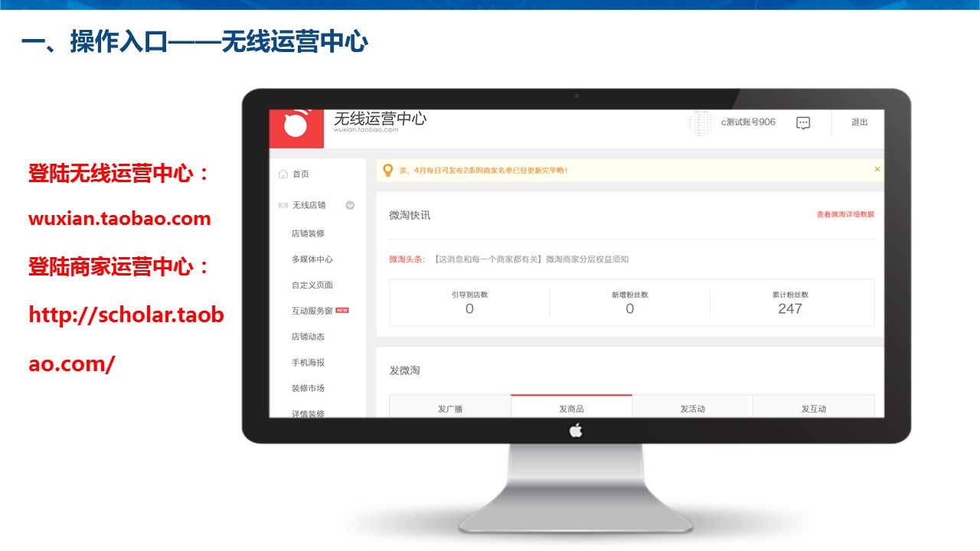Click the home icon next to 首页
Screen dimensions: 980x551
(x=283, y=174)
